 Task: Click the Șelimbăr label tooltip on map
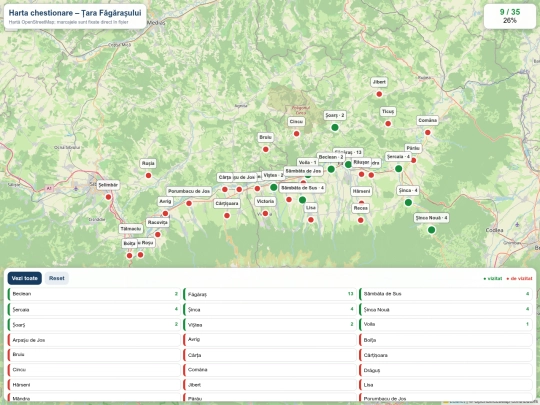tap(108, 185)
